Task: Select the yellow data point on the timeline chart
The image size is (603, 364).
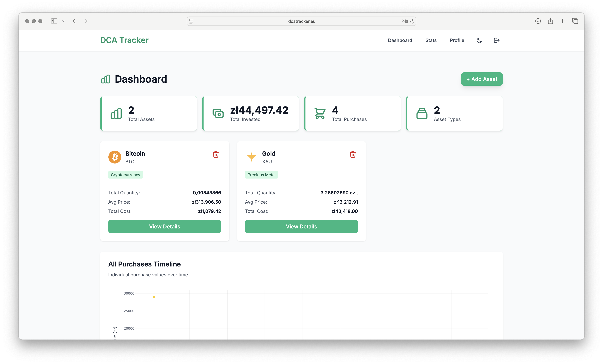Action: click(154, 297)
